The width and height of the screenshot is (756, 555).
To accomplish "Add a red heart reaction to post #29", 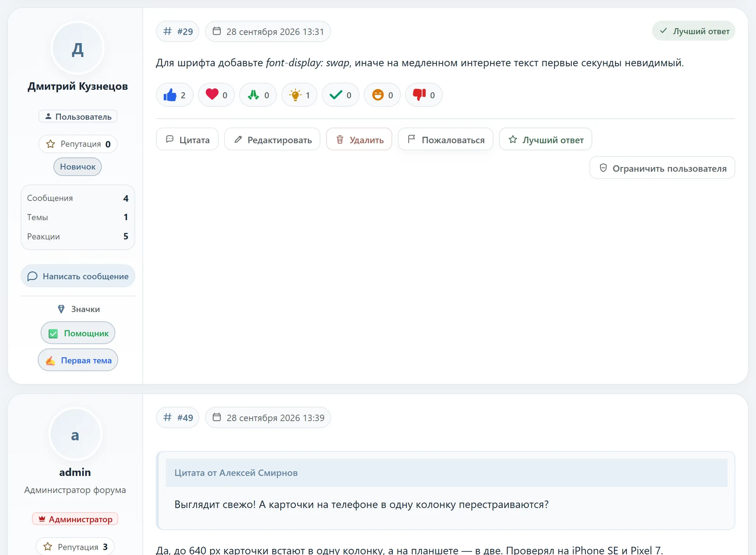I will click(216, 95).
